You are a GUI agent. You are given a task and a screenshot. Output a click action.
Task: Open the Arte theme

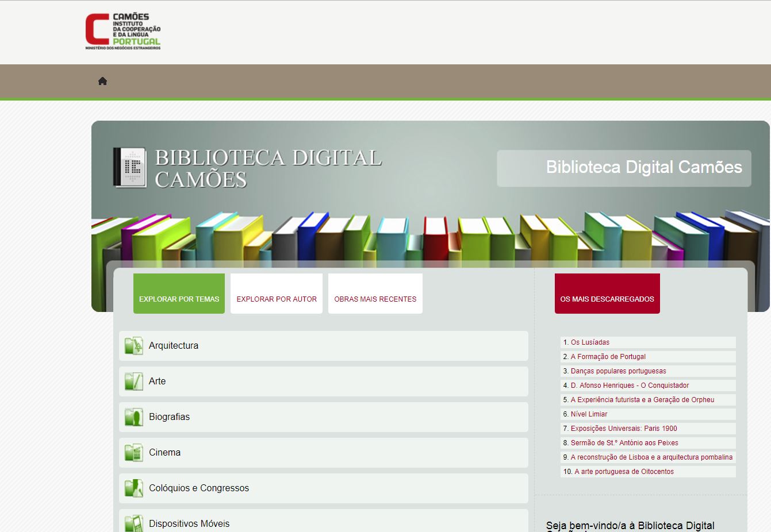tap(323, 381)
